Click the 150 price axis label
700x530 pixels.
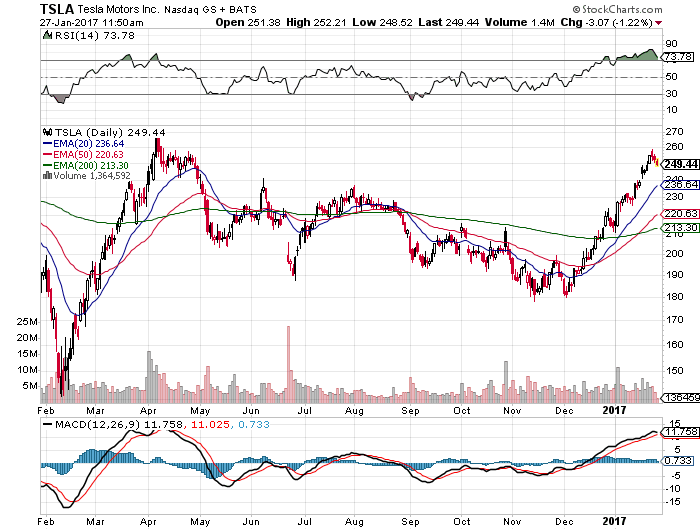tap(674, 371)
